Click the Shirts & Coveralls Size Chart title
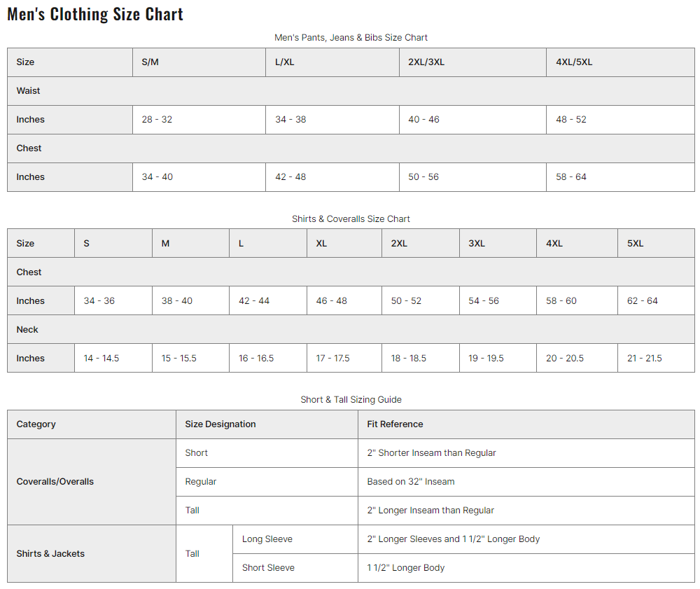Screen dimensions: 700x589 [351, 219]
